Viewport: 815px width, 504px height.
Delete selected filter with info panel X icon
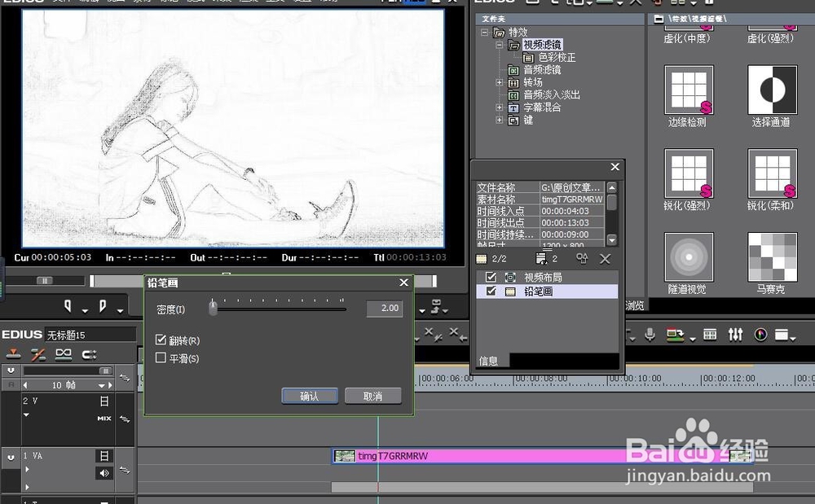pyautogui.click(x=605, y=258)
